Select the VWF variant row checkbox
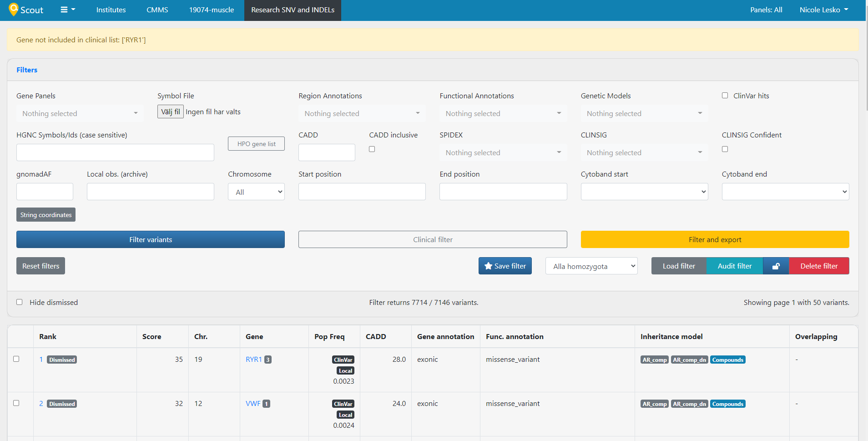The height and width of the screenshot is (441, 868). click(x=16, y=403)
